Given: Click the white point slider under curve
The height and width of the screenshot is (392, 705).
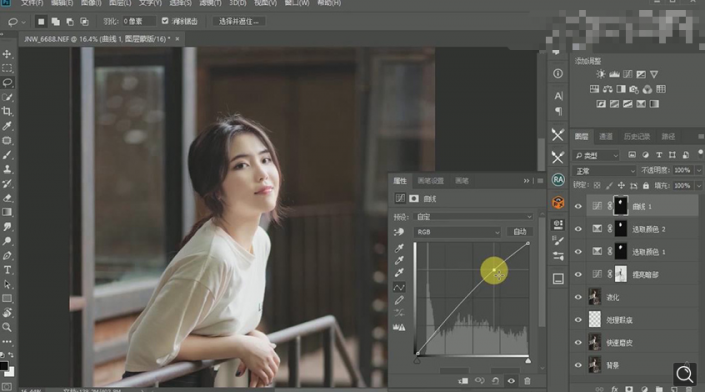Looking at the screenshot, I should [528, 361].
